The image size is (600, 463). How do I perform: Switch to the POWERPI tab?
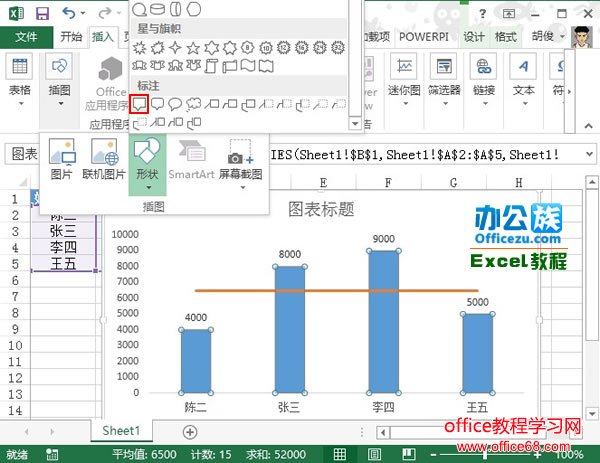424,37
